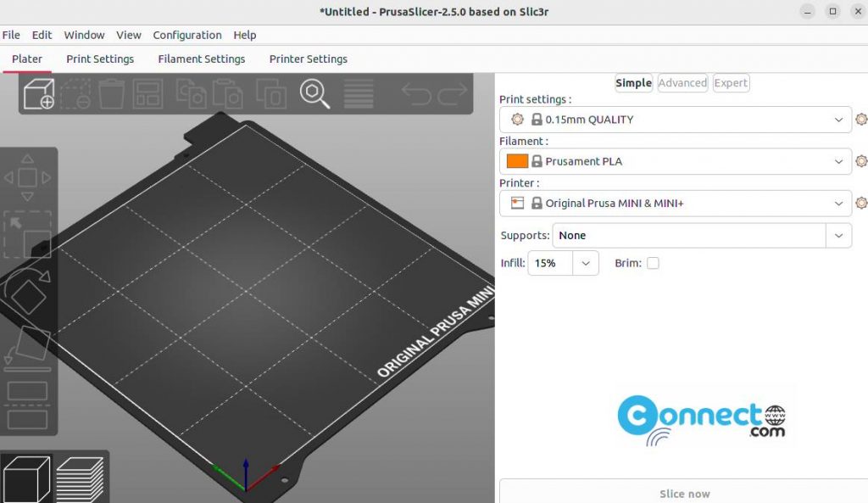The width and height of the screenshot is (868, 503).
Task: Open the search objects magnifier tool
Action: pyautogui.click(x=313, y=95)
